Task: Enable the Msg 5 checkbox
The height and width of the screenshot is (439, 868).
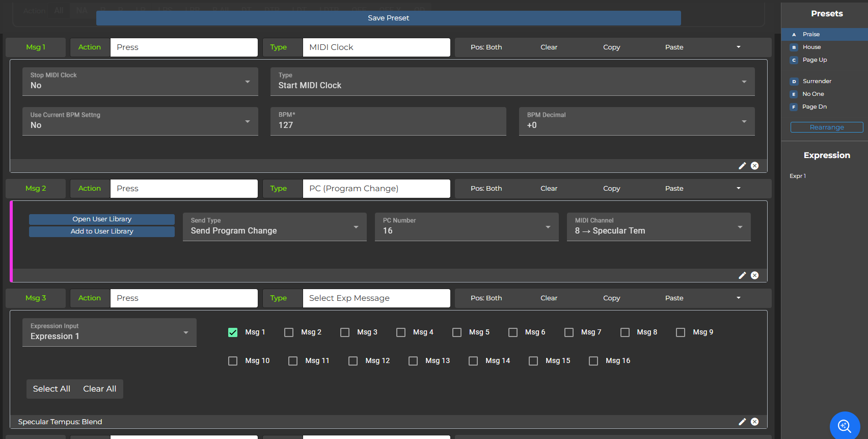Action: (457, 332)
